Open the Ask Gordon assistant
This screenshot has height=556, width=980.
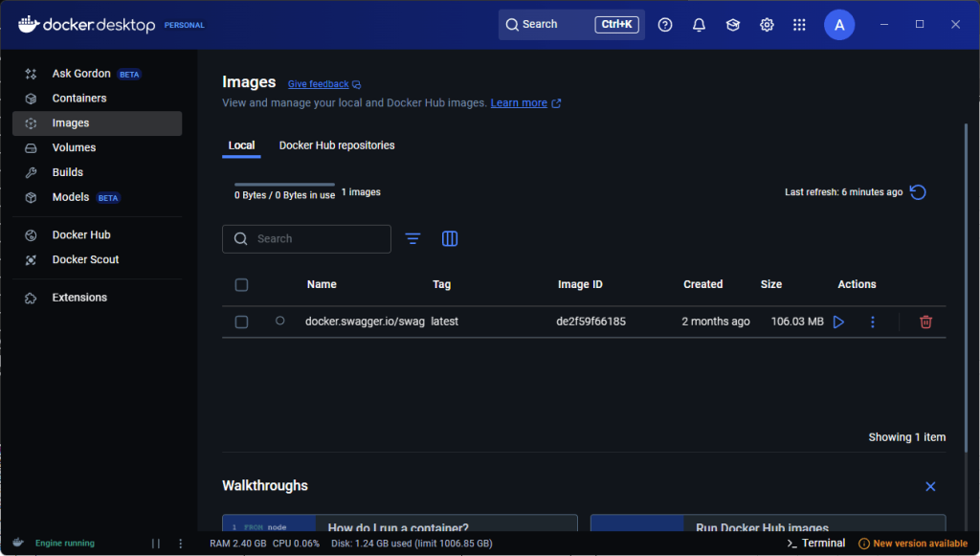(x=97, y=74)
